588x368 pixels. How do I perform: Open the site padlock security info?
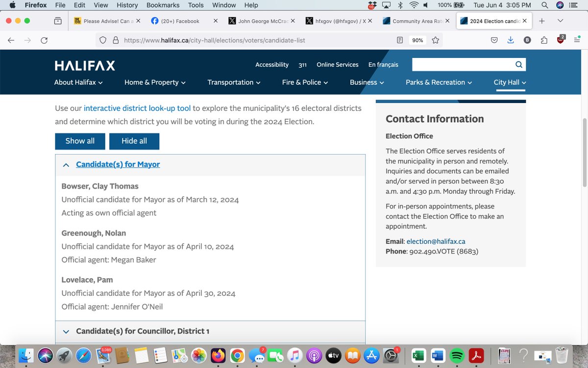pos(116,40)
